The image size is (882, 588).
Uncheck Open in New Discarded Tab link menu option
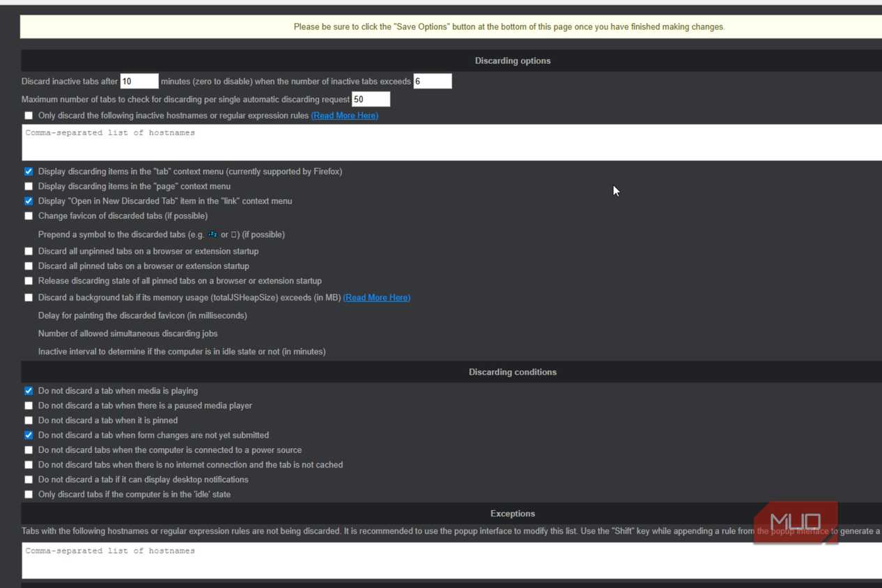click(29, 201)
